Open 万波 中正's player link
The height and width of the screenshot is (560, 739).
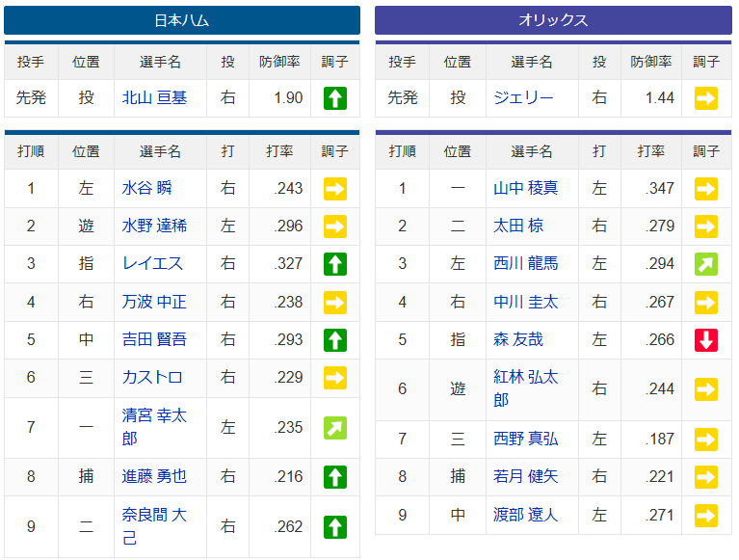154,302
